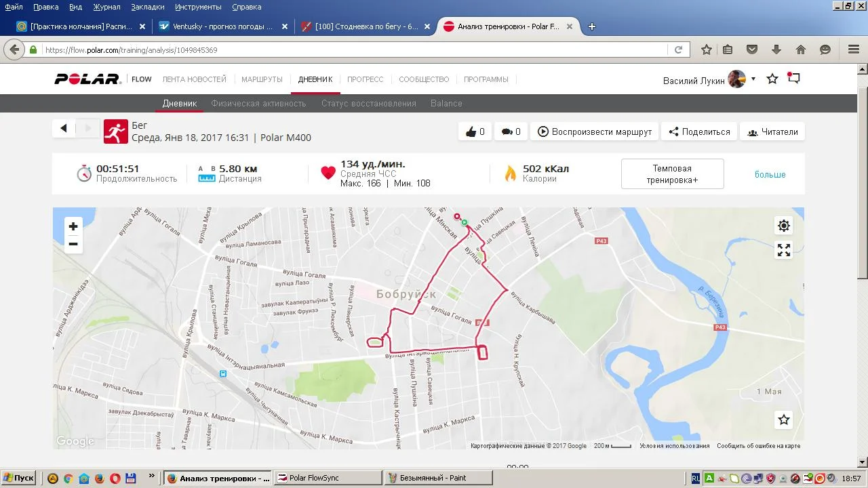The height and width of the screenshot is (488, 868).
Task: Play back the route
Action: pos(594,131)
